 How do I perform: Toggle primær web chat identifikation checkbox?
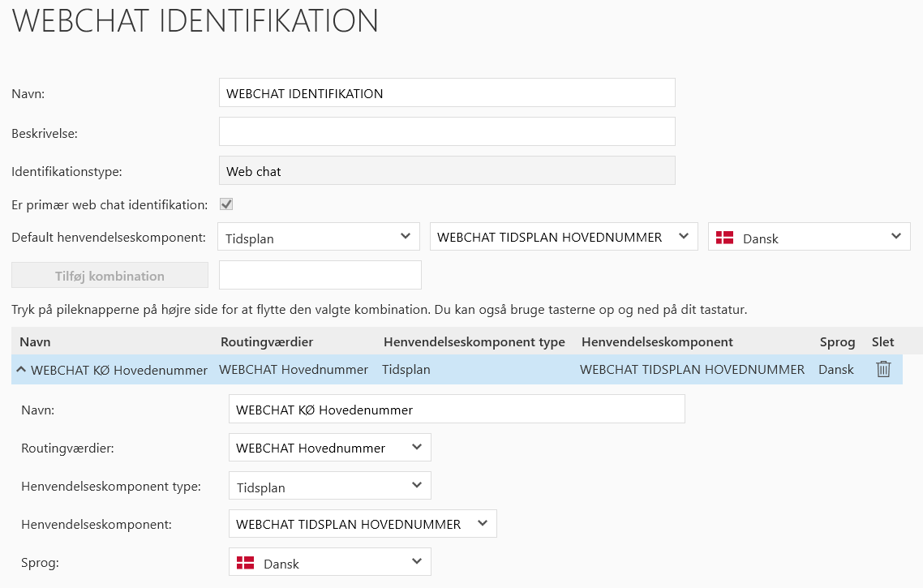[x=227, y=204]
